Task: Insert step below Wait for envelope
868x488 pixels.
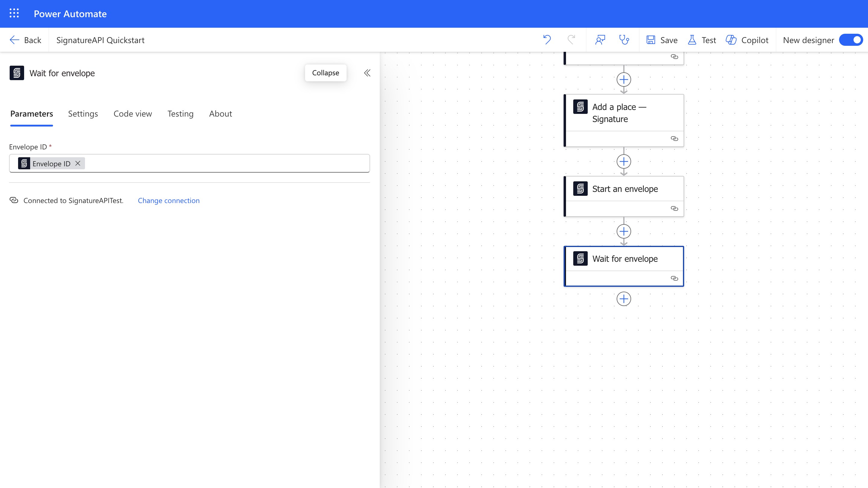Action: coord(624,299)
